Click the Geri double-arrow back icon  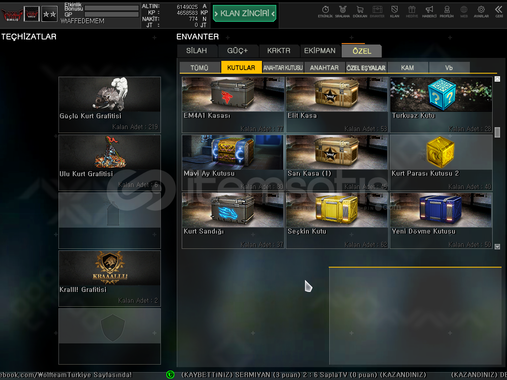pyautogui.click(x=499, y=11)
